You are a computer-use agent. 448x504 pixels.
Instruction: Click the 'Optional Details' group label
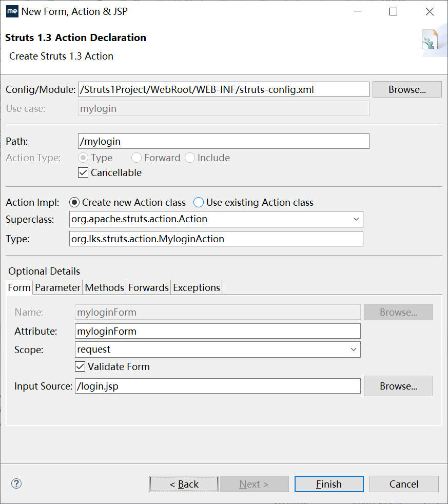[x=44, y=271]
